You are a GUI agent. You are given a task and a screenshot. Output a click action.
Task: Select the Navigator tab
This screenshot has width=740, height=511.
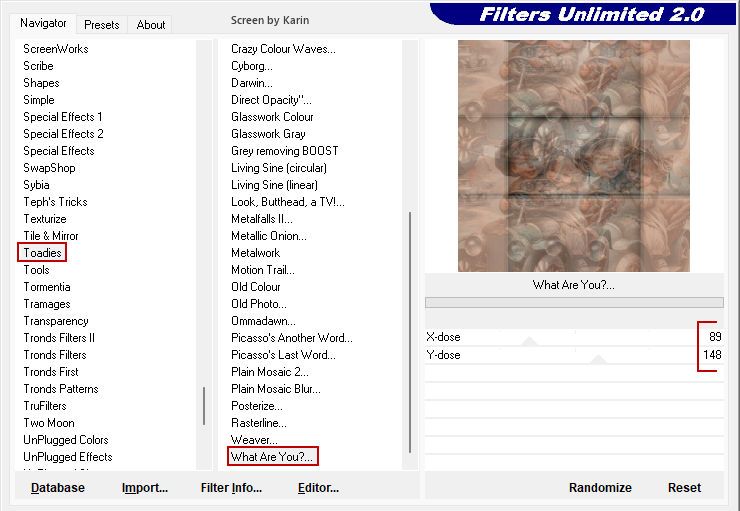43,23
